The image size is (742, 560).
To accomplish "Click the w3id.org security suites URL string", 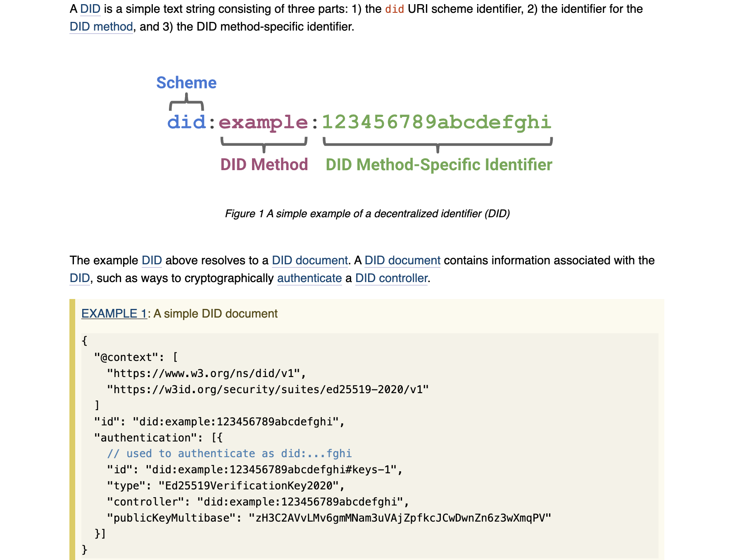I will (x=268, y=389).
